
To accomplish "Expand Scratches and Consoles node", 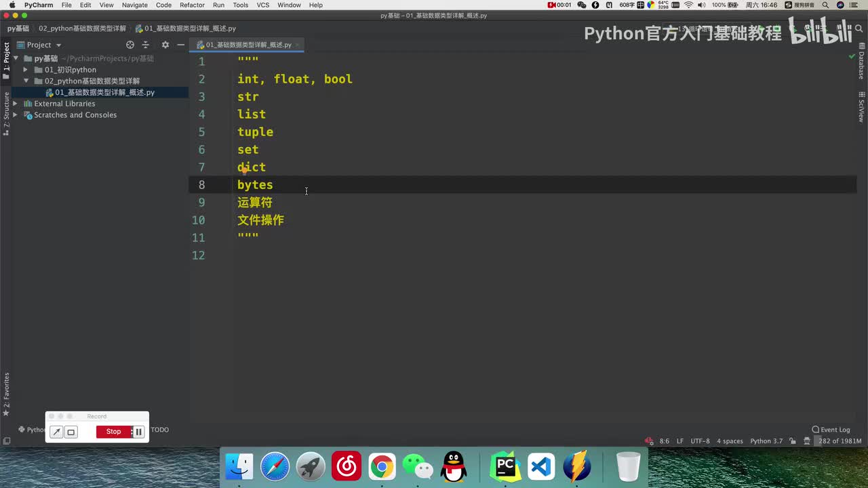I will click(x=15, y=115).
